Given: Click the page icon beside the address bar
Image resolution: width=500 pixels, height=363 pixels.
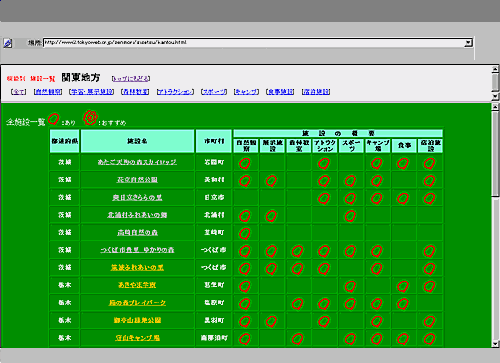Looking at the screenshot, I should [8, 43].
